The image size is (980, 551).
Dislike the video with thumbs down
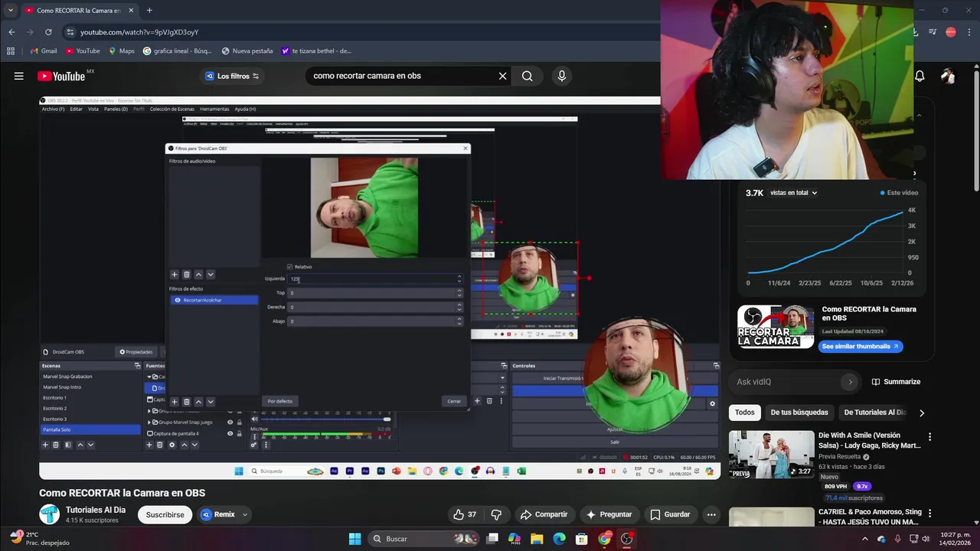tap(496, 514)
